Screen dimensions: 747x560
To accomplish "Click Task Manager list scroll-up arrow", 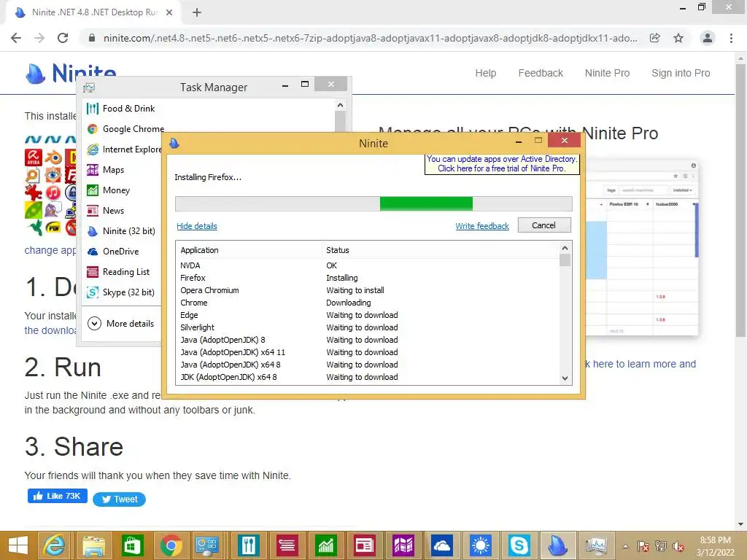I will (340, 105).
